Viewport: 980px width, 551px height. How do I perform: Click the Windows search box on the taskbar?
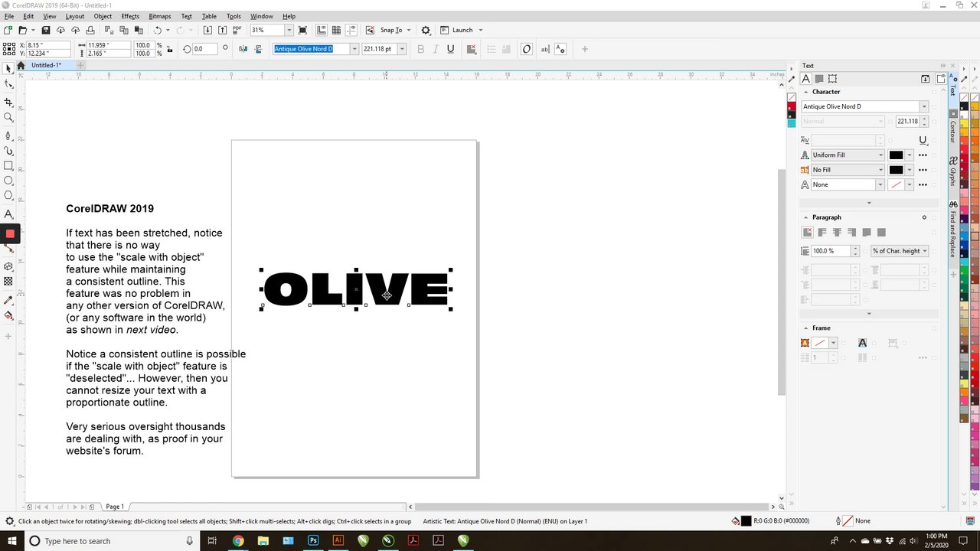coord(111,541)
